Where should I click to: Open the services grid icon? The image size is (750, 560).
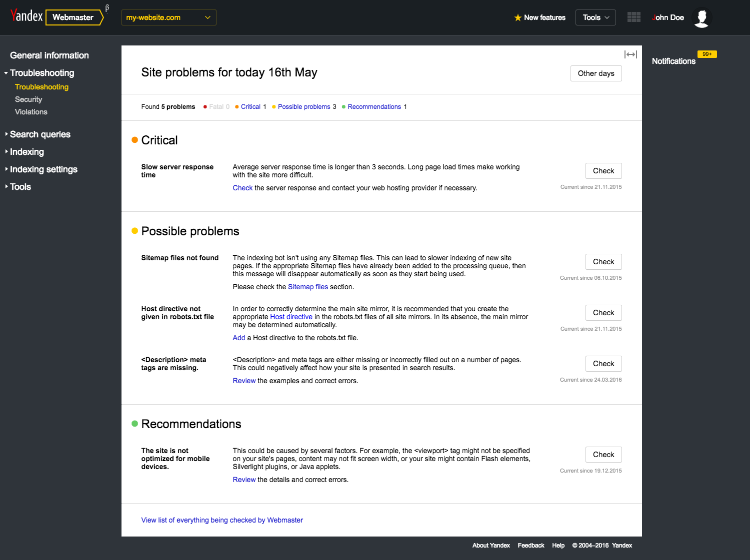point(634,17)
